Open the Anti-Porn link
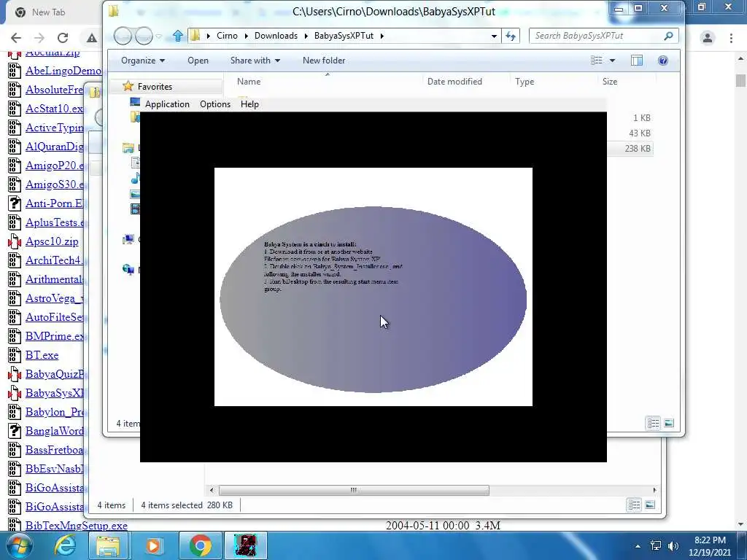Image resolution: width=747 pixels, height=560 pixels. pos(54,203)
